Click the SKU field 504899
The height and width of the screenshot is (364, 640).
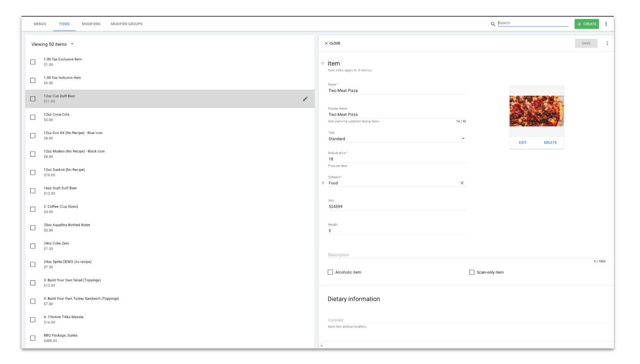[397, 207]
